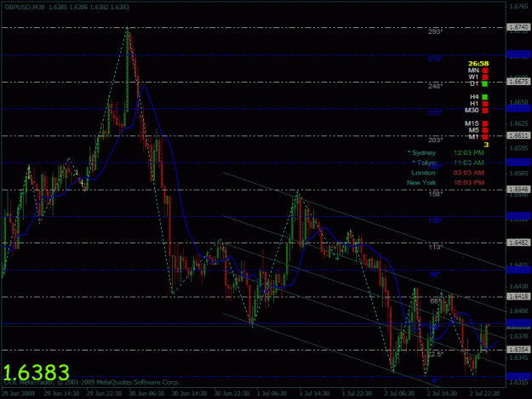Click the 29 Jun 14:30 time label
Screen dimensions: 532x399
click(61, 393)
